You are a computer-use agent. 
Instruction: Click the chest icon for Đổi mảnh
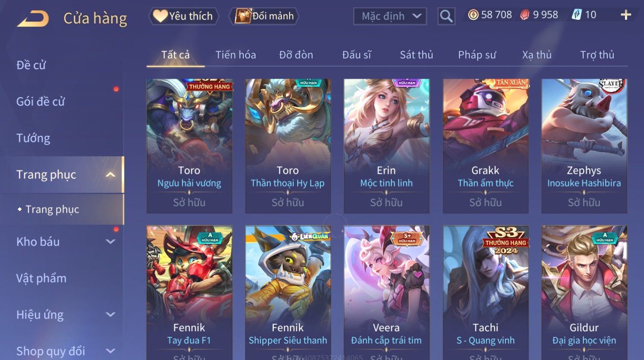point(242,16)
